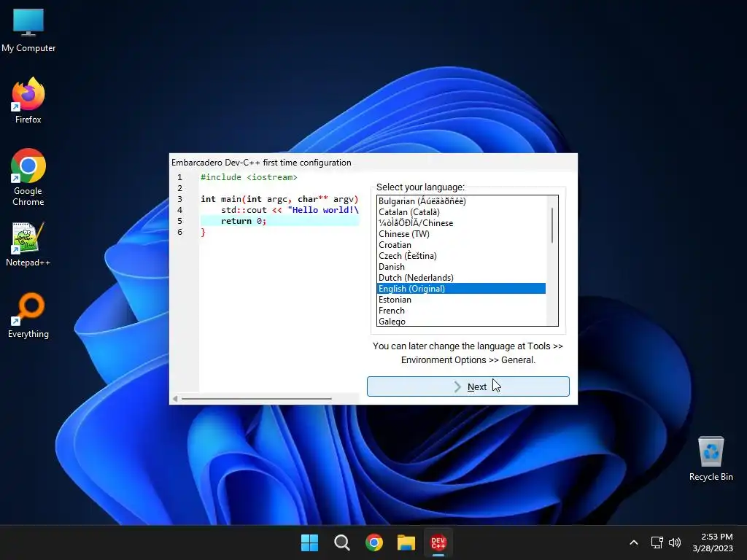Select Chinese (TW) language
Image resolution: width=747 pixels, height=560 pixels.
click(461, 234)
